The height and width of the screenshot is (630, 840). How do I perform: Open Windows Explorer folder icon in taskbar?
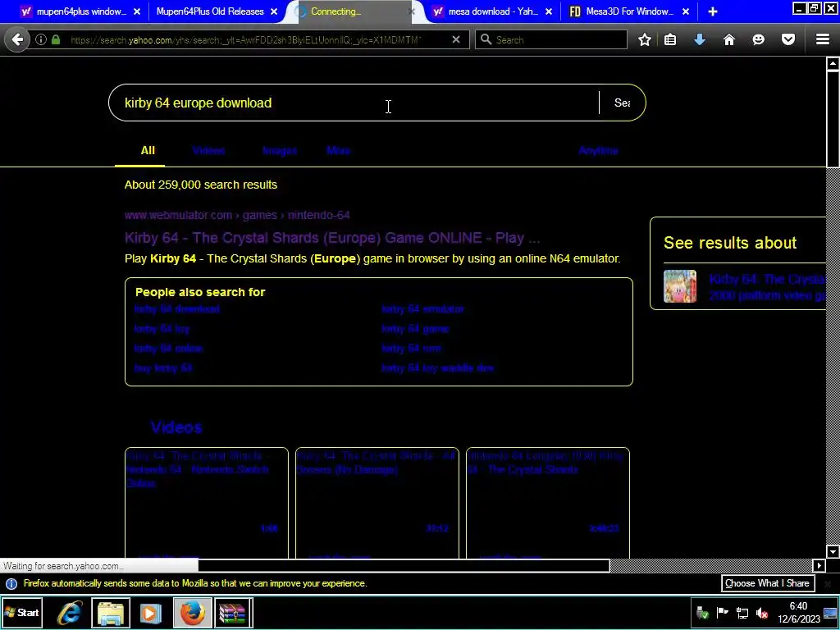[x=111, y=613]
